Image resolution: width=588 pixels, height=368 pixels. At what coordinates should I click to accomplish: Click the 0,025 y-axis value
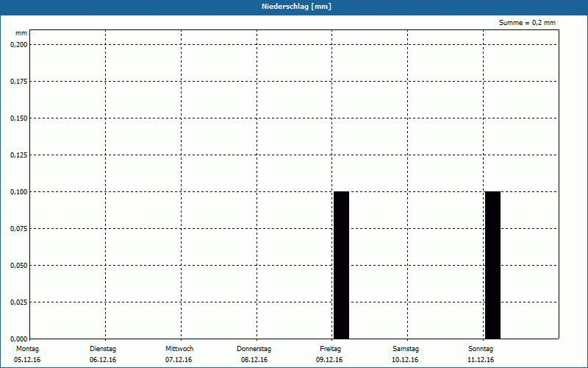pyautogui.click(x=19, y=302)
